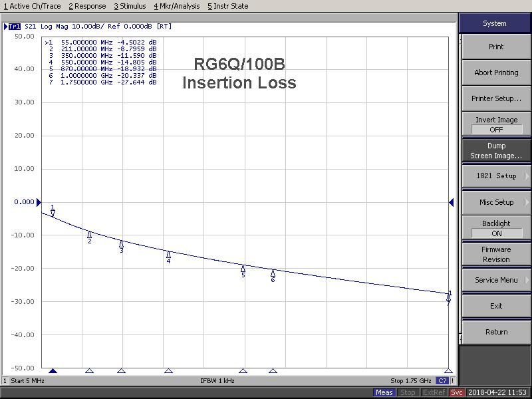
Task: Expand the Misc Setup submenu
Action: coord(496,202)
